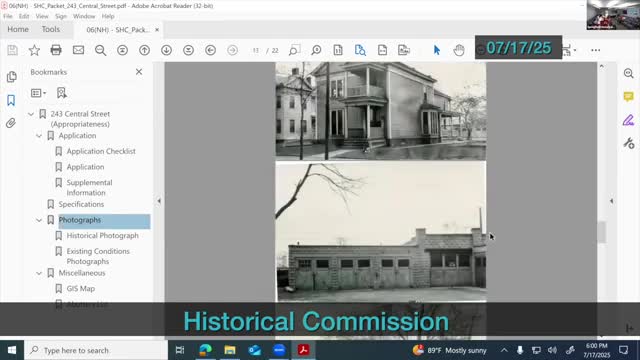
Task: Select the Hand pan tool
Action: pyautogui.click(x=459, y=50)
